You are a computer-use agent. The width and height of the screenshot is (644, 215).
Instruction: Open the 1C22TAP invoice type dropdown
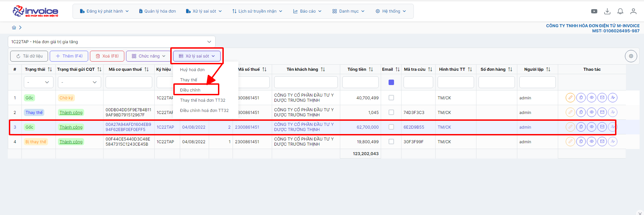point(112,42)
